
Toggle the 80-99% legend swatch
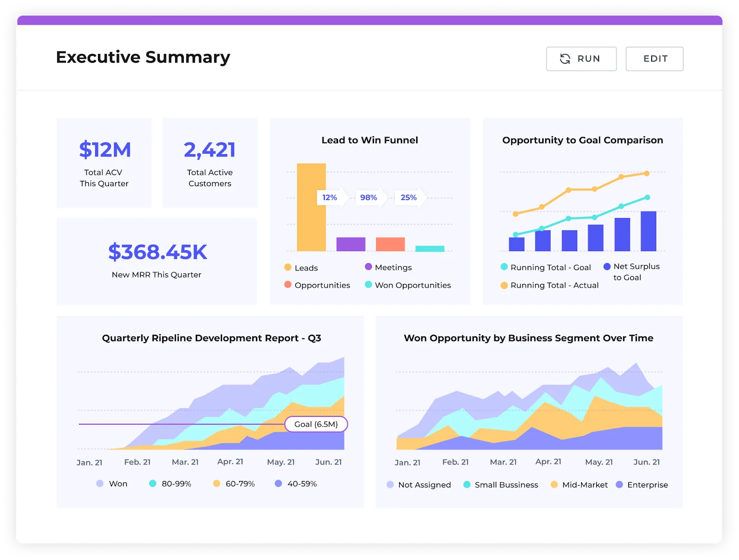(152, 483)
